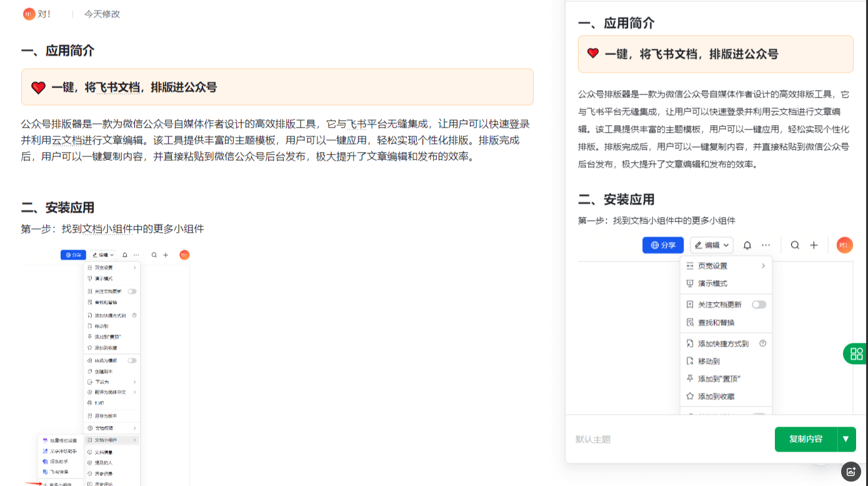This screenshot has height=486, width=868.
Task: Click plus icon in left document image
Action: 166,255
